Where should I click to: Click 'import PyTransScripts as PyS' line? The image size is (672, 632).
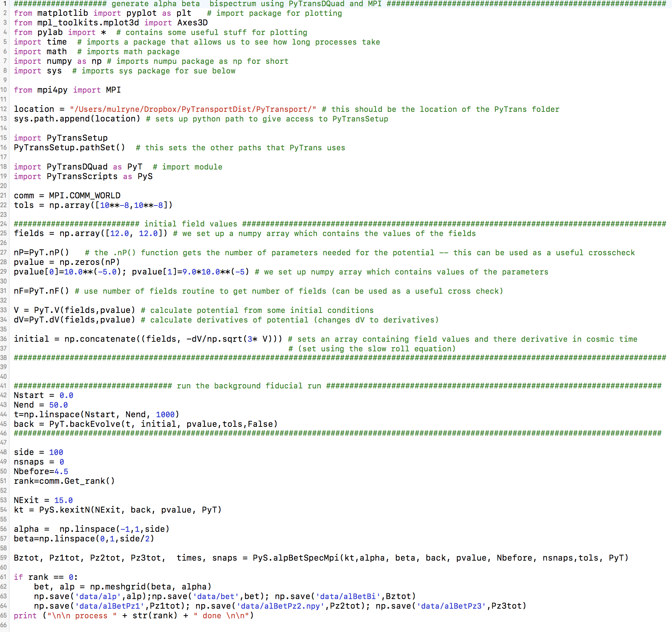83,176
